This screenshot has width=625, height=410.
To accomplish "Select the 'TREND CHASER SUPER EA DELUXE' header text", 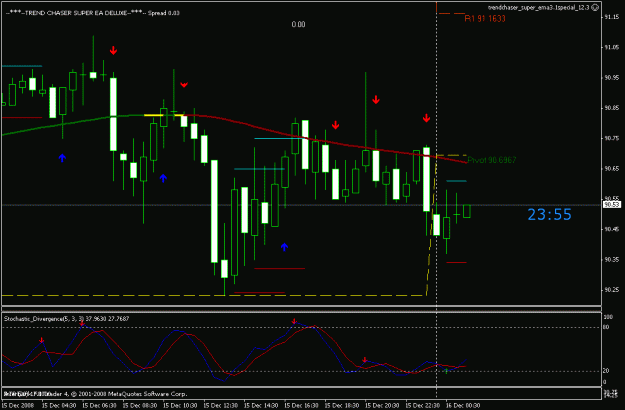I will 76,13.
